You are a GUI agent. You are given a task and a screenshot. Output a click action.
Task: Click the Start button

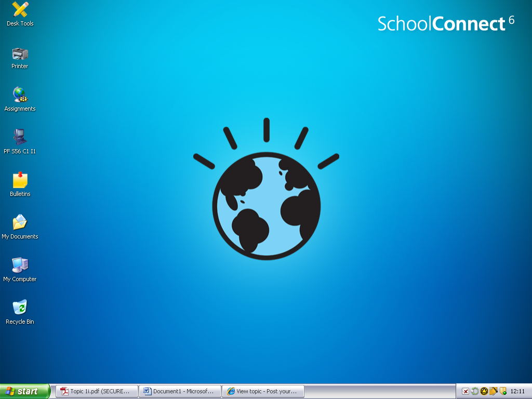[x=25, y=391]
